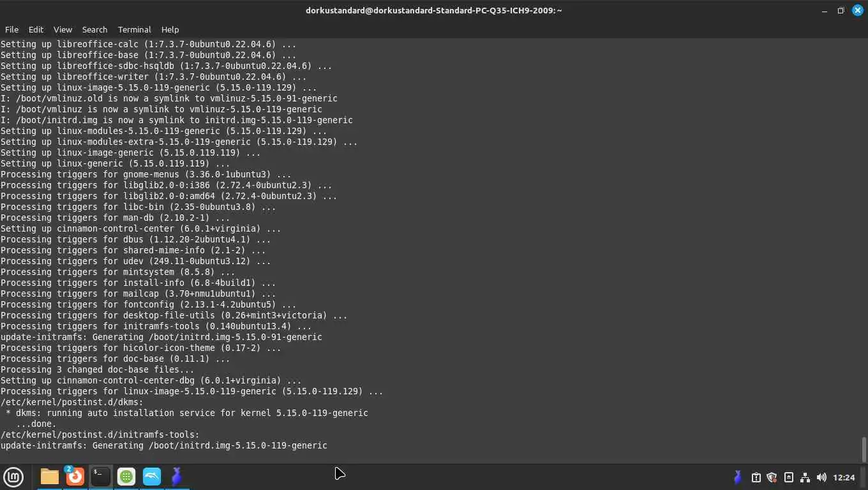Viewport: 868px width, 490px height.
Task: Close the terminal window
Action: 858,10
